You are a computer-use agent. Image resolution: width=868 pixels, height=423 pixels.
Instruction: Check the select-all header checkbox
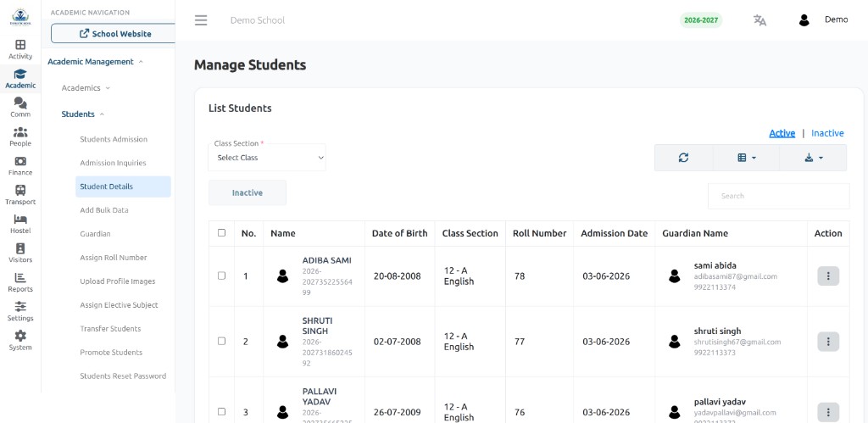pyautogui.click(x=221, y=232)
